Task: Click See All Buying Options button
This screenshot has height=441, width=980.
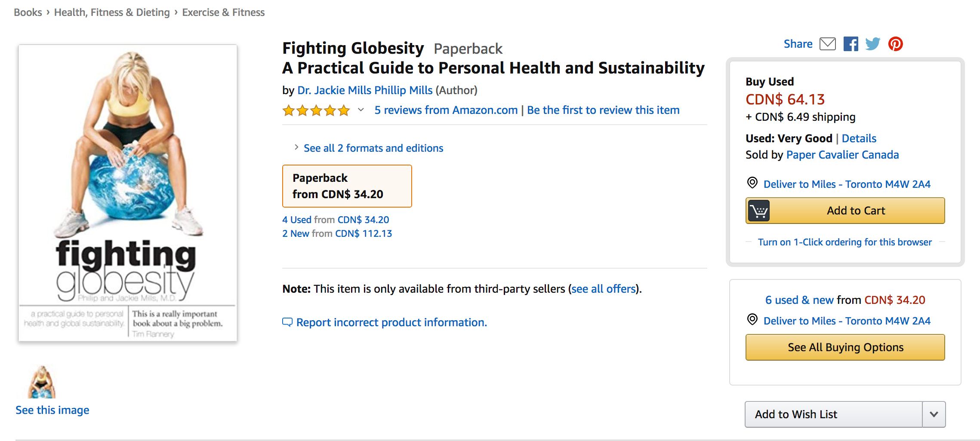Action: (845, 347)
